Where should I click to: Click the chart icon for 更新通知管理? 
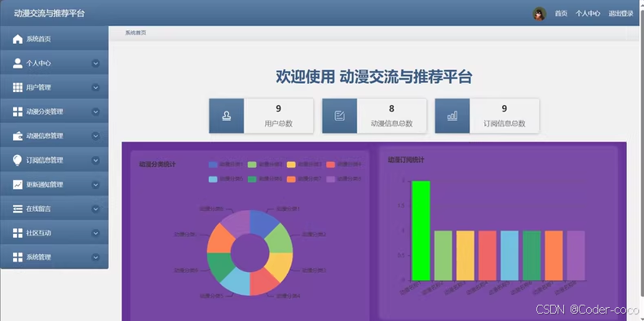(18, 184)
